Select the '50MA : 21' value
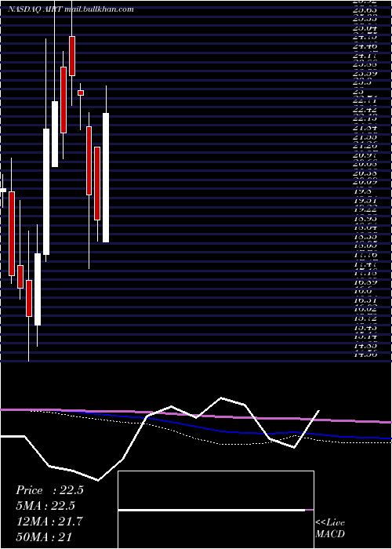Image resolution: width=392 pixels, height=549 pixels. pos(44,536)
